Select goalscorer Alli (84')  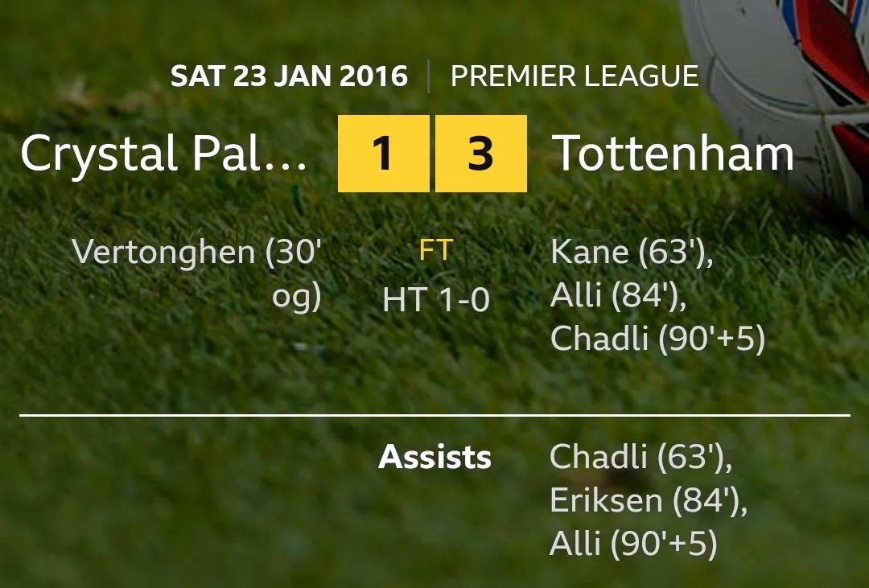pyautogui.click(x=618, y=296)
